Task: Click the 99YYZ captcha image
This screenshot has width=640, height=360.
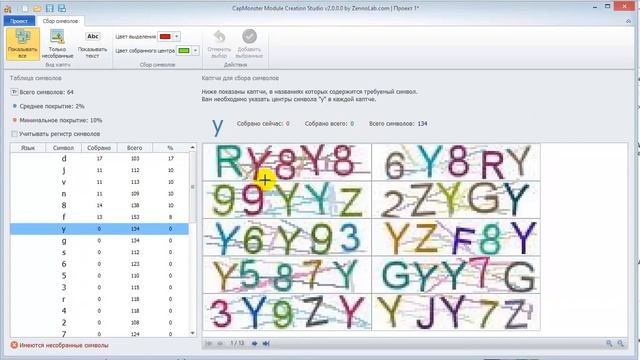Action: [287, 200]
